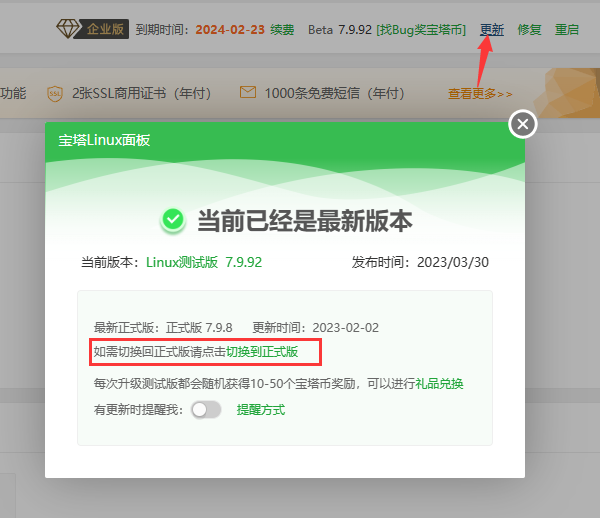The width and height of the screenshot is (600, 518).
Task: Select the 发布时间 2023/03/30 text
Action: [420, 262]
